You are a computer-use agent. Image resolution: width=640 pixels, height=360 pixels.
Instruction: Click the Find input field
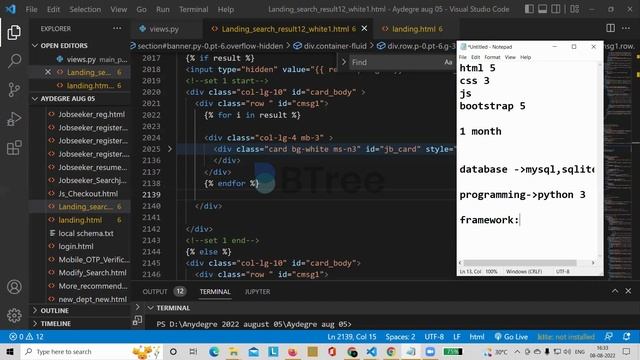point(396,62)
